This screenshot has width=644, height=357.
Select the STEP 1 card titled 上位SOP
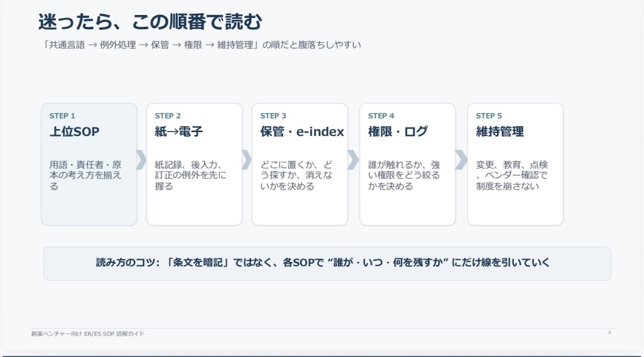89,165
